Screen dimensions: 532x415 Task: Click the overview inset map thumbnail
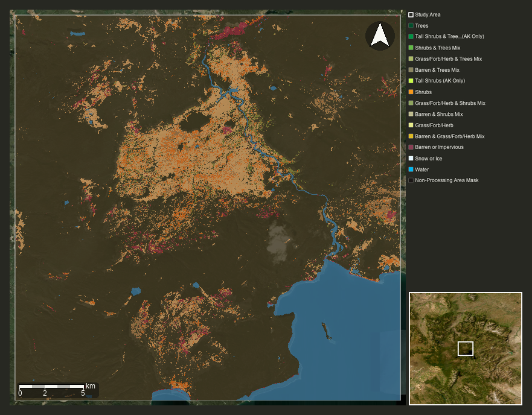point(466,349)
